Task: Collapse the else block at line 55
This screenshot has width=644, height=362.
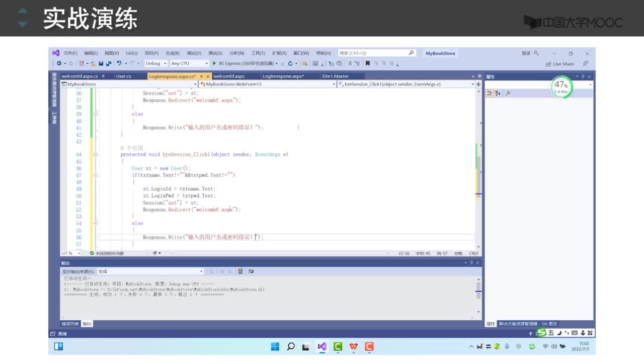Action: coord(95,223)
